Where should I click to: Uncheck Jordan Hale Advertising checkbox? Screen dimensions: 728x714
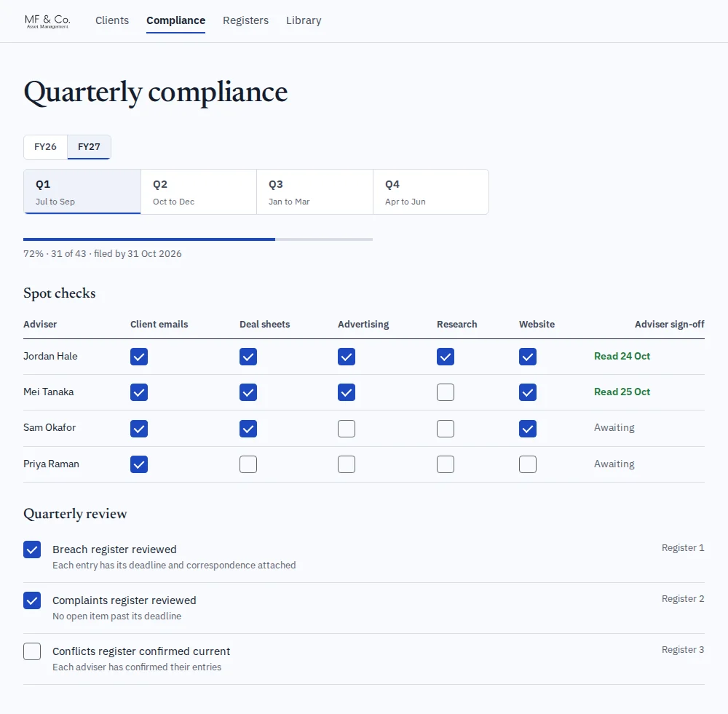[347, 357]
